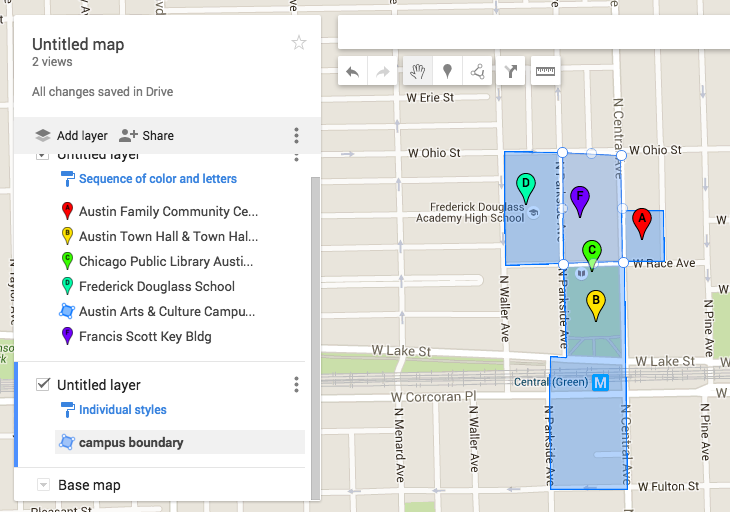
Task: Select the measure distances ruler tool
Action: tap(545, 71)
